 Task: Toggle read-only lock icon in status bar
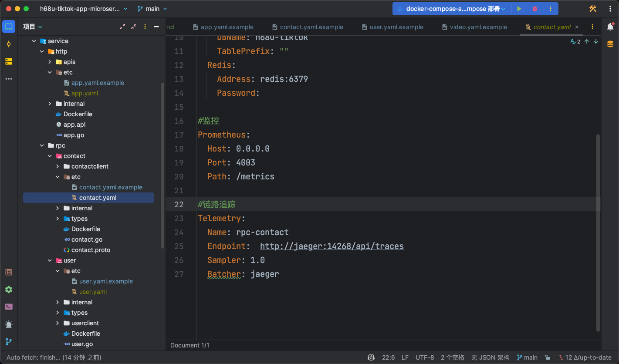coord(547,357)
